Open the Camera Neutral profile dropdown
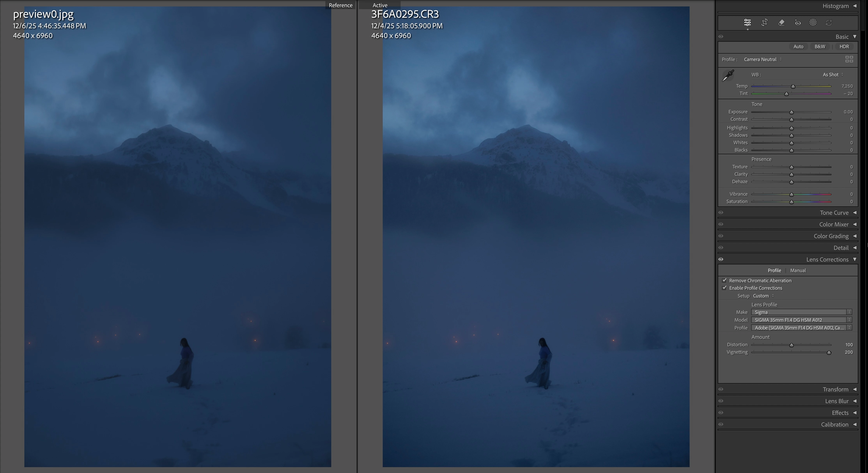Screen dimensions: 868x473 tap(763, 59)
